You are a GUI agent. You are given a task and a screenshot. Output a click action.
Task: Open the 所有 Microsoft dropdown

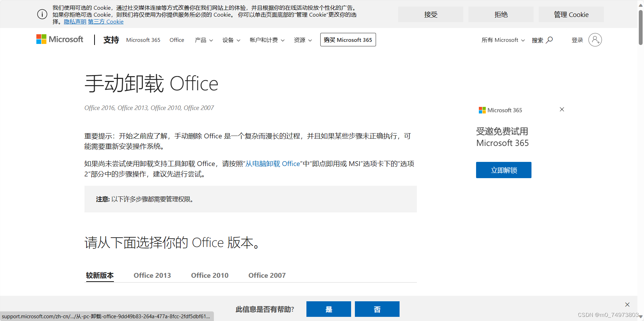pyautogui.click(x=503, y=40)
